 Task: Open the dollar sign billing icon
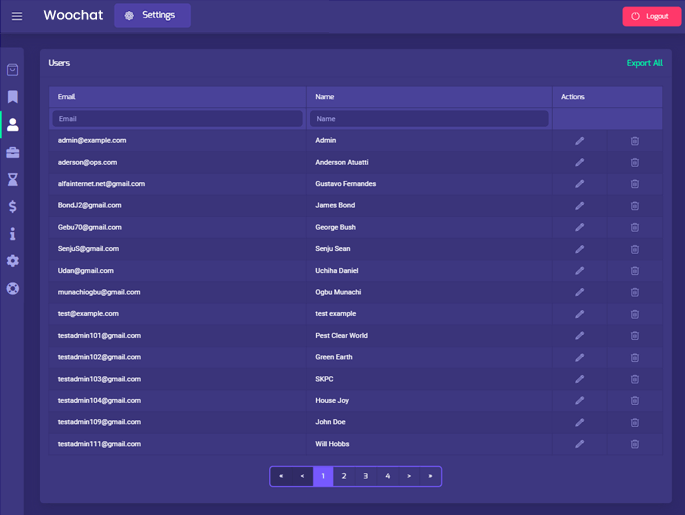click(12, 206)
